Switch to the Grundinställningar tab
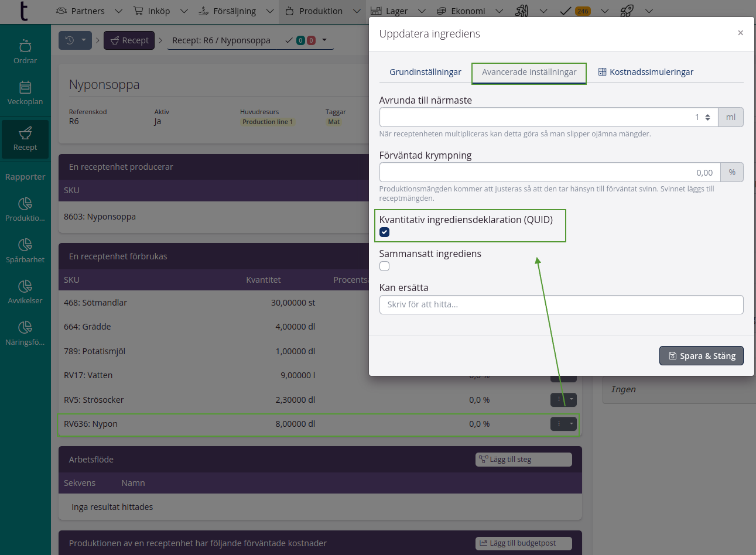 [x=425, y=72]
